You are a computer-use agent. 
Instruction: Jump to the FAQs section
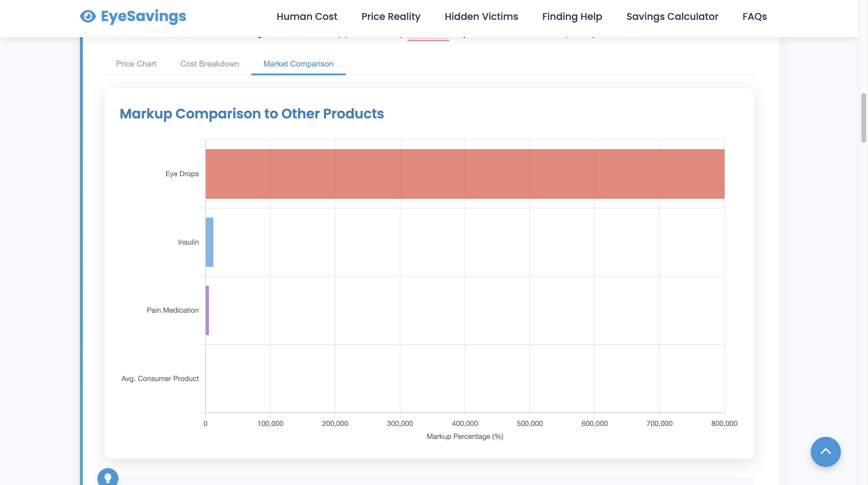tap(754, 17)
